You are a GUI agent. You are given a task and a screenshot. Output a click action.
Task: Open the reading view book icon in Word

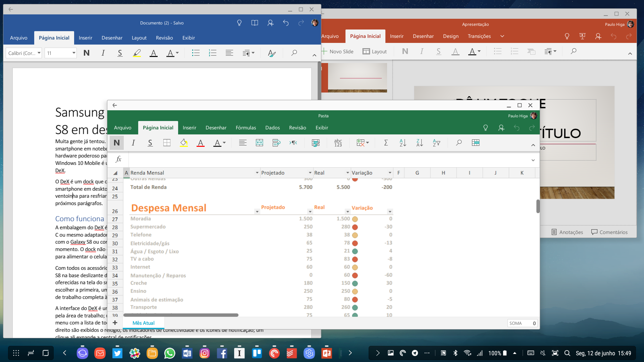coord(255,23)
